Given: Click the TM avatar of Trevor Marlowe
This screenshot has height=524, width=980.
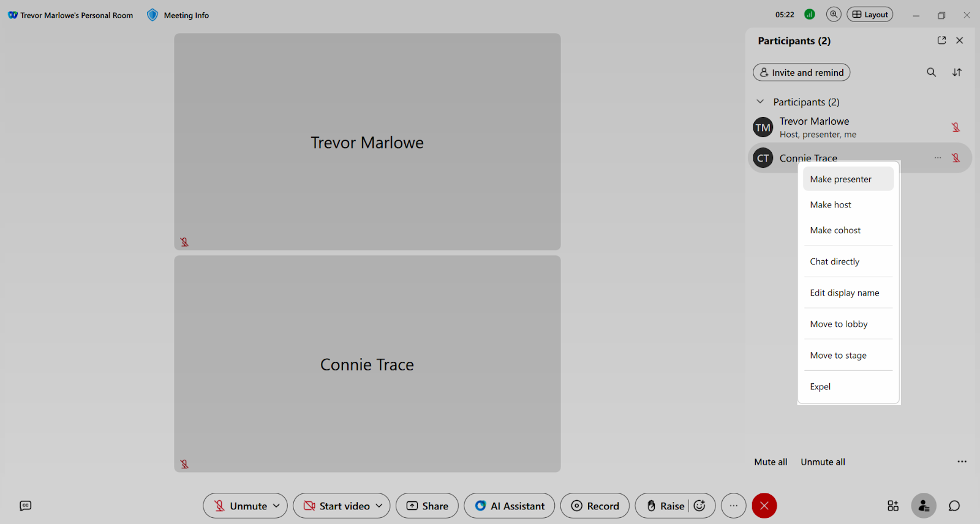Looking at the screenshot, I should pos(763,127).
